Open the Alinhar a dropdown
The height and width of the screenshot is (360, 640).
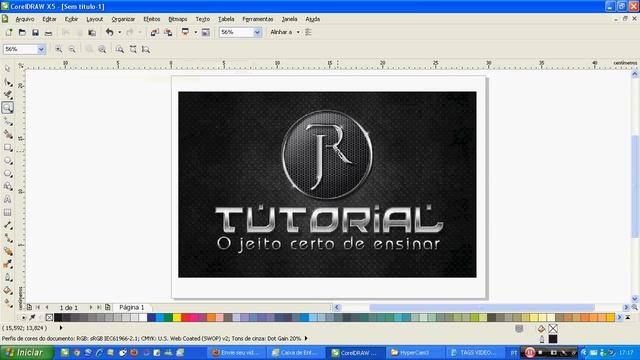click(x=298, y=32)
